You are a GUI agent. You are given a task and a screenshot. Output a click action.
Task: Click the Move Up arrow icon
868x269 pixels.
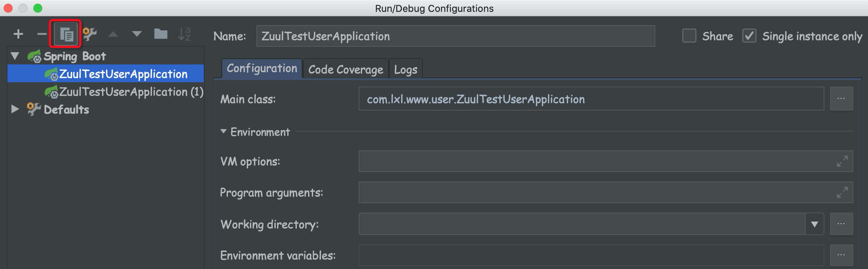click(x=113, y=34)
